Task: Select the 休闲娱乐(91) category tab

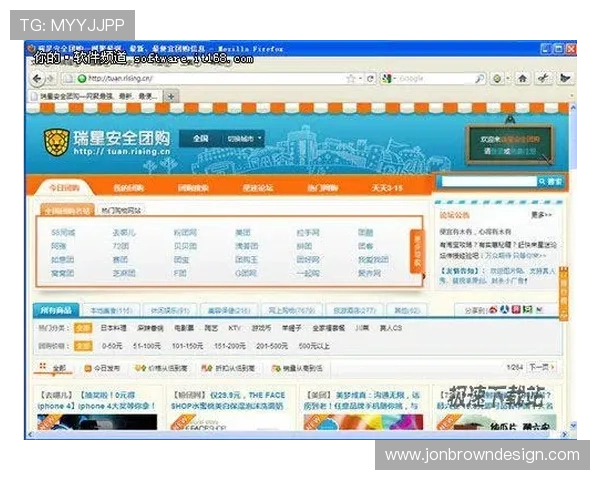Action: [170, 310]
